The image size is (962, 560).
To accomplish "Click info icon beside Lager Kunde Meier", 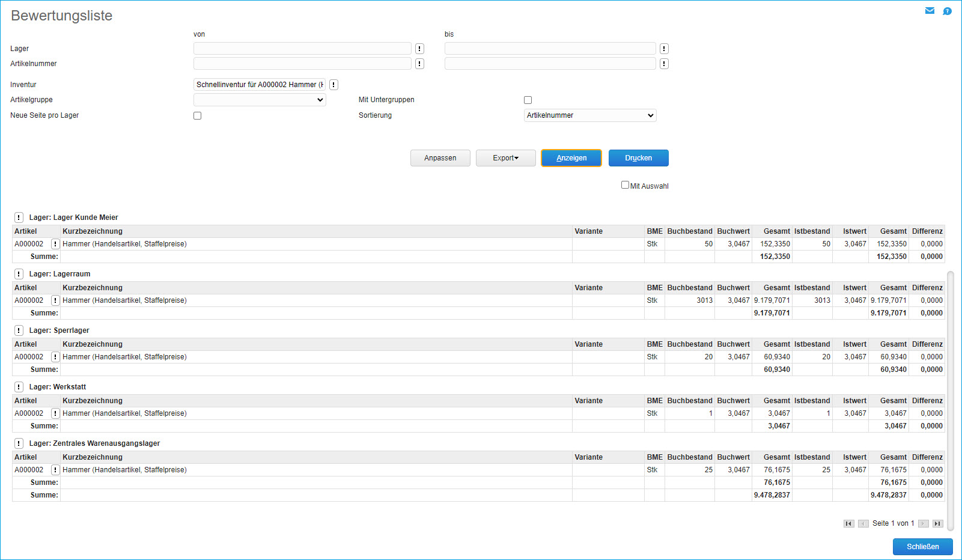I will pos(19,218).
